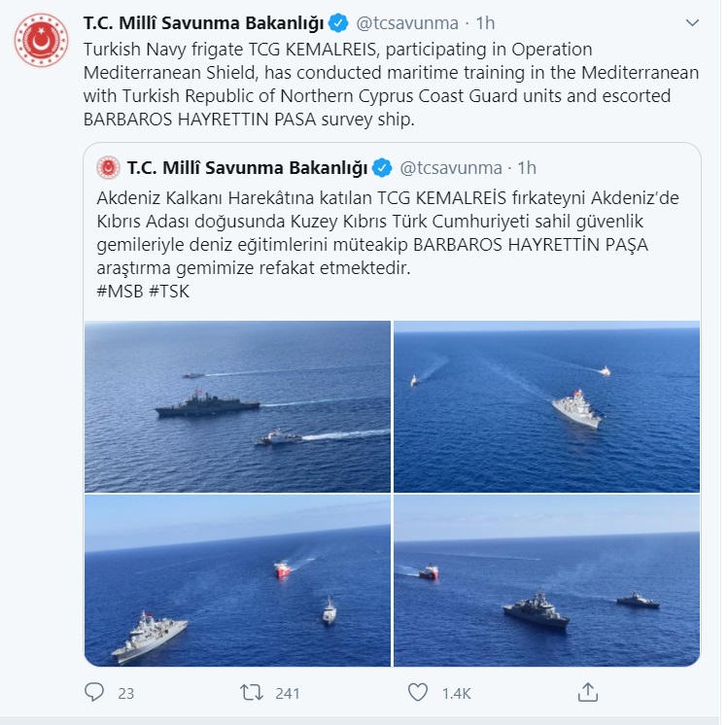The width and height of the screenshot is (728, 725).
Task: Click the #MSB hashtag
Action: (120, 292)
